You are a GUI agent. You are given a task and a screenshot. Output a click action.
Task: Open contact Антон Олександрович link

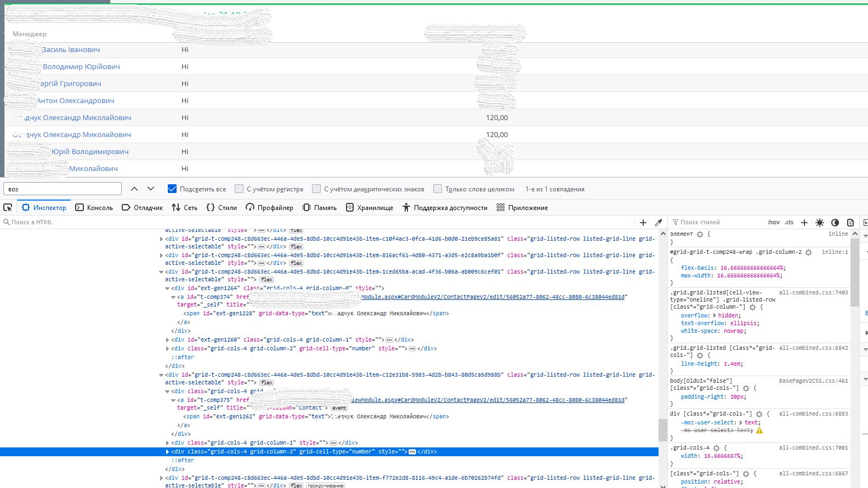point(75,100)
